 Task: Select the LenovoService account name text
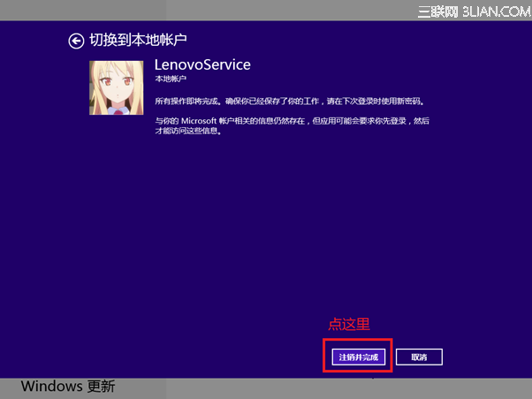[202, 64]
